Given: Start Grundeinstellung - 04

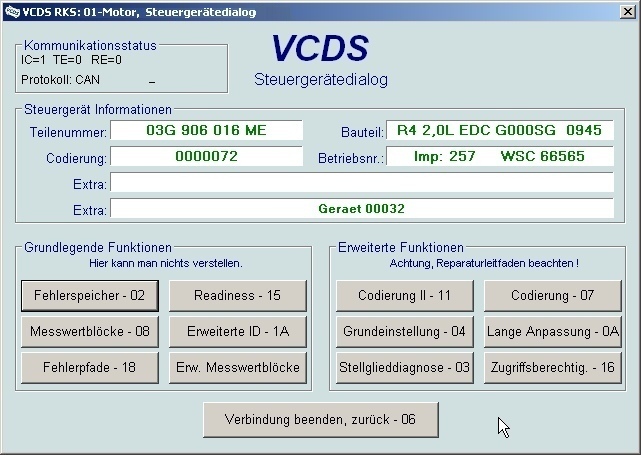Looking at the screenshot, I should point(405,332).
